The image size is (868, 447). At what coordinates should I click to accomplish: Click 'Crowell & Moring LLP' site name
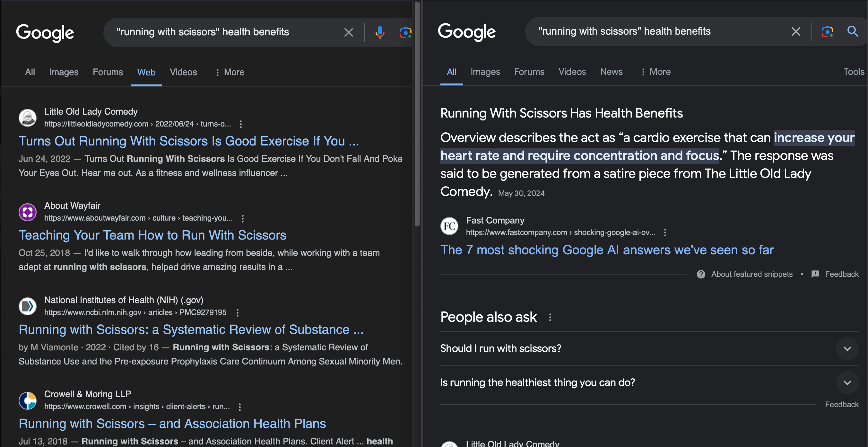tap(88, 394)
